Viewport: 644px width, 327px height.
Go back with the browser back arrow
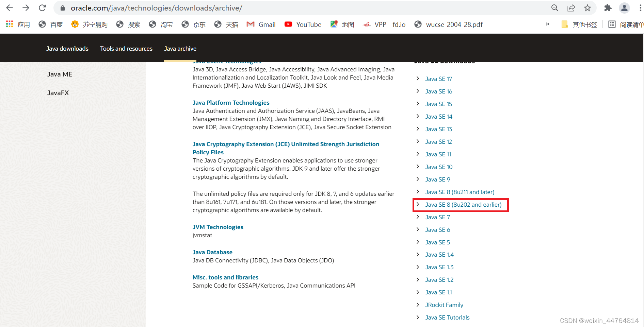[x=10, y=8]
